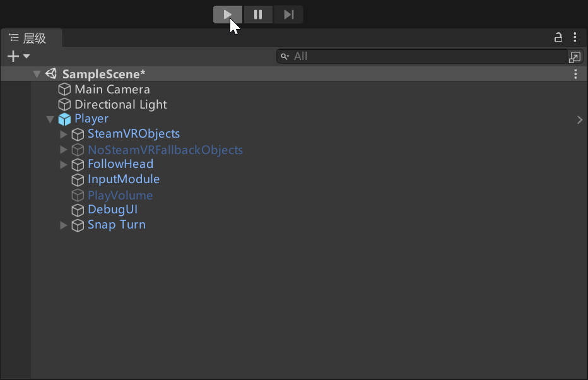Viewport: 588px width, 380px height.
Task: Switch to the 层级 Hierarchy tab
Action: pos(31,38)
